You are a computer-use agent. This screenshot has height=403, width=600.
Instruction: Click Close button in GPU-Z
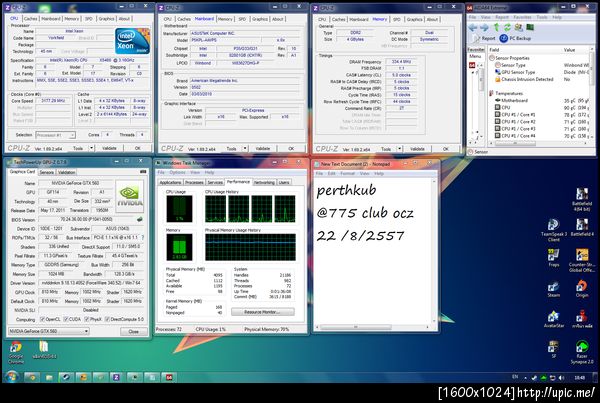coord(134,331)
